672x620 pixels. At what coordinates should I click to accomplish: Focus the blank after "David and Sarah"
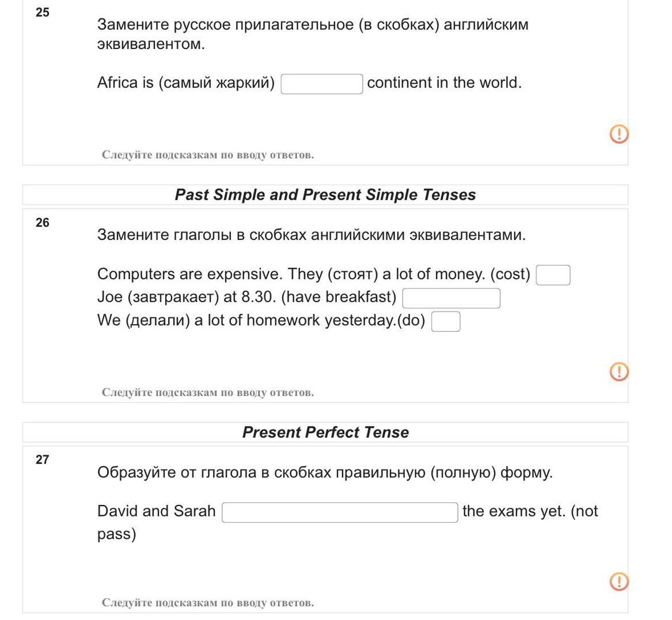(340, 512)
